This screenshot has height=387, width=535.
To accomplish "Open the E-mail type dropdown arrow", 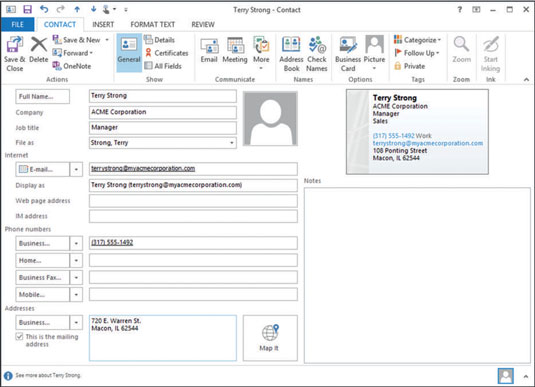I will pyautogui.click(x=76, y=169).
